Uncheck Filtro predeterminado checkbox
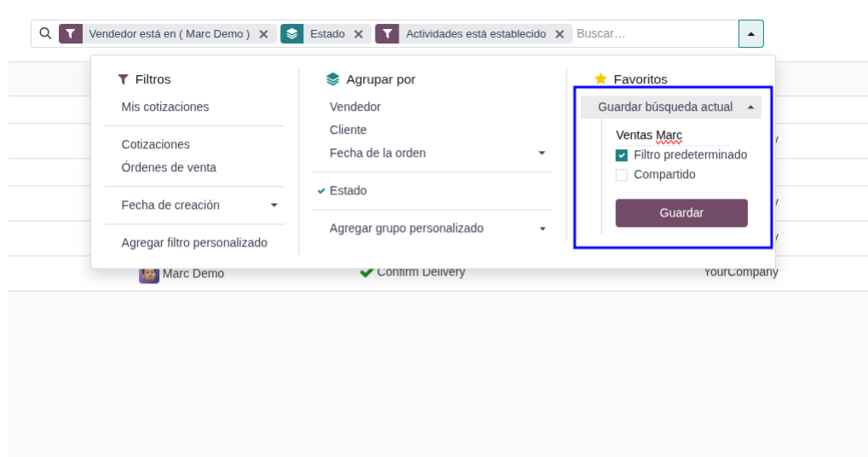This screenshot has height=457, width=868. click(x=622, y=155)
